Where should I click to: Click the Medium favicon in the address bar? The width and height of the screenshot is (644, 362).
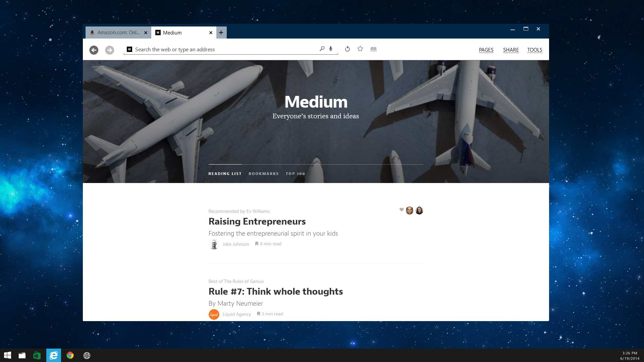click(129, 49)
